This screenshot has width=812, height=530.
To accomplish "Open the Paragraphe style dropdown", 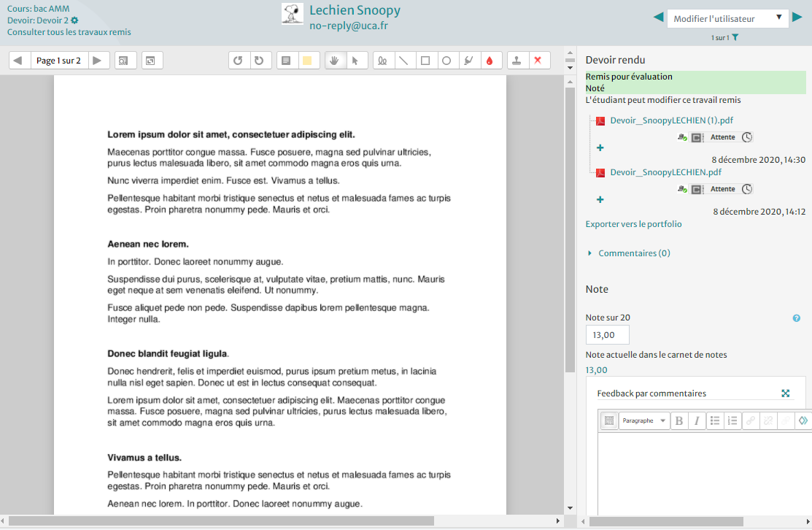I will (643, 420).
